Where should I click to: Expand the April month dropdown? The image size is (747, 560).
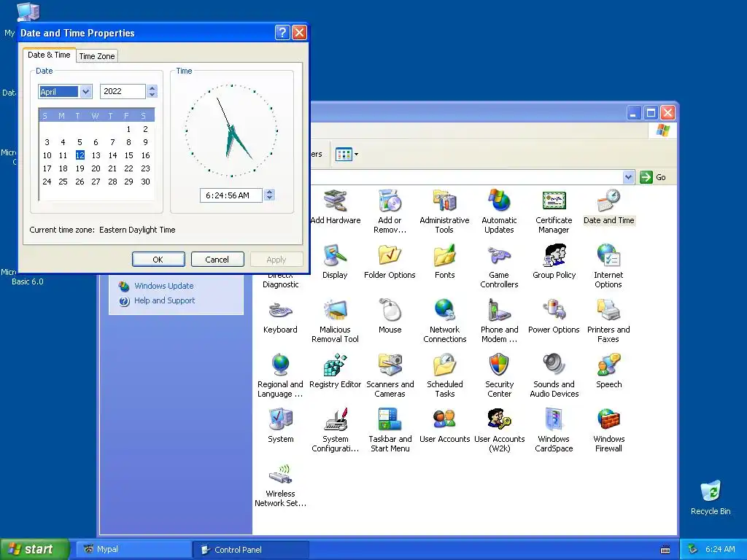(x=86, y=91)
